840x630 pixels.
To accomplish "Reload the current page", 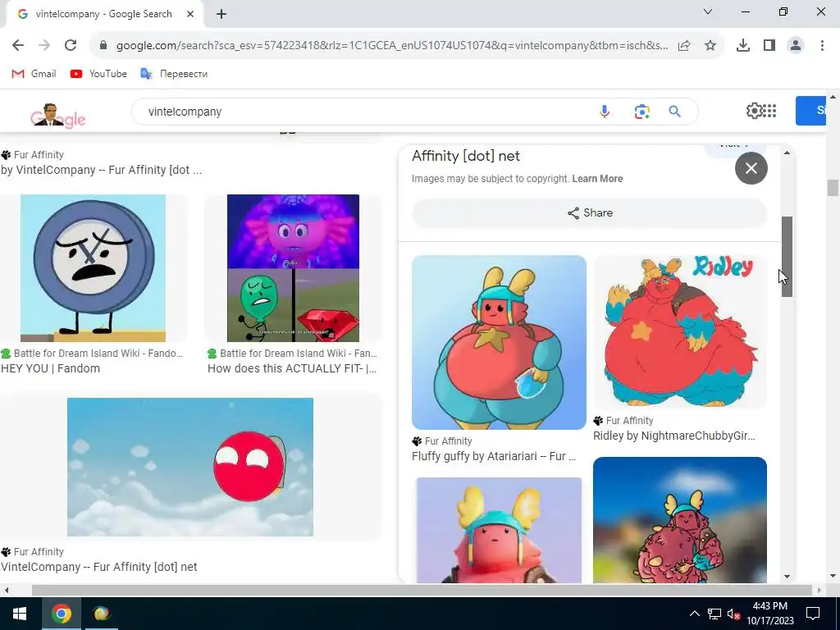I will click(x=71, y=46).
